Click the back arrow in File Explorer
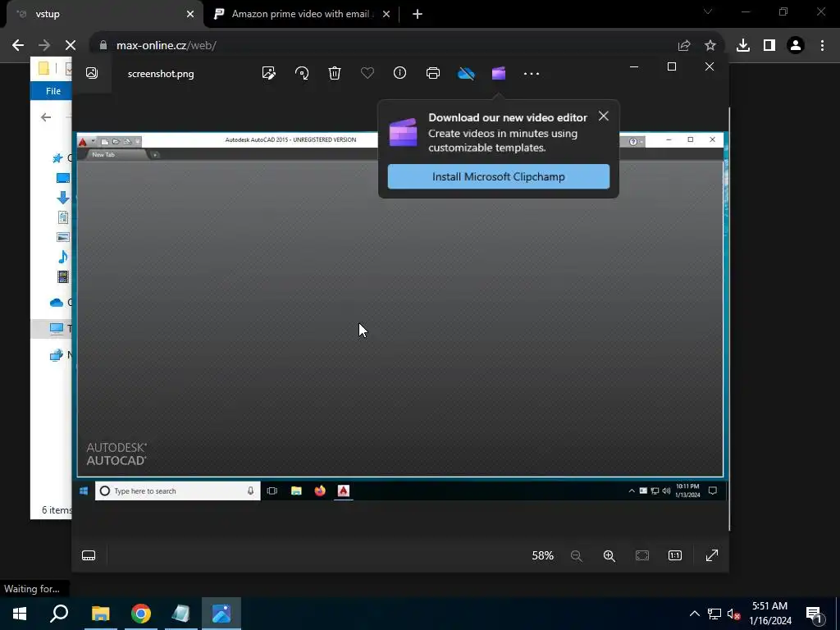Image resolution: width=840 pixels, height=630 pixels. pyautogui.click(x=46, y=117)
